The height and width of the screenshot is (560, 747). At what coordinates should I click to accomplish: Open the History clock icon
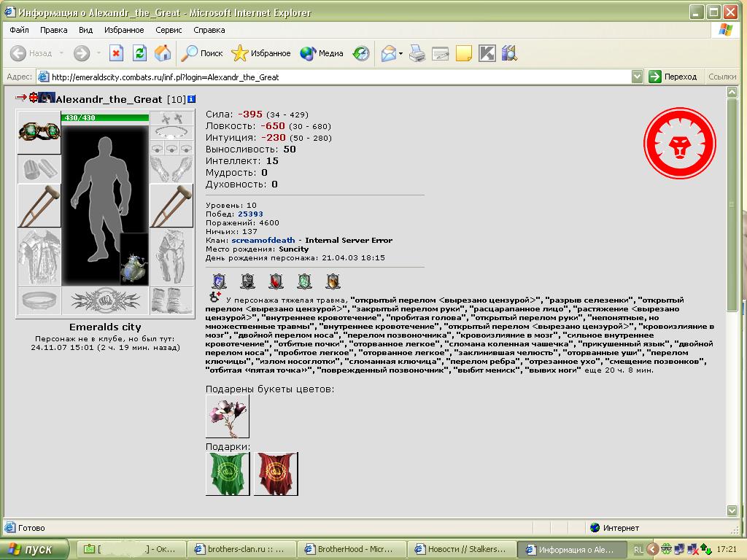(361, 53)
